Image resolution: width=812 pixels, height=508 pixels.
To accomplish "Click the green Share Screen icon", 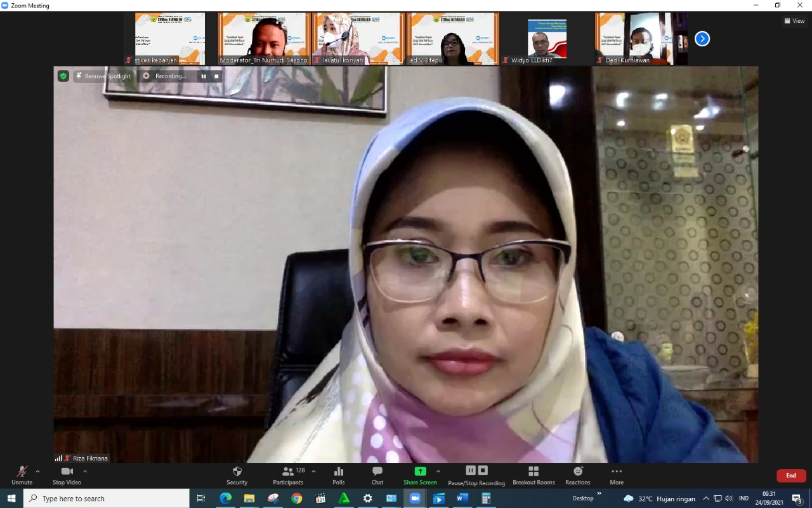I will [420, 471].
